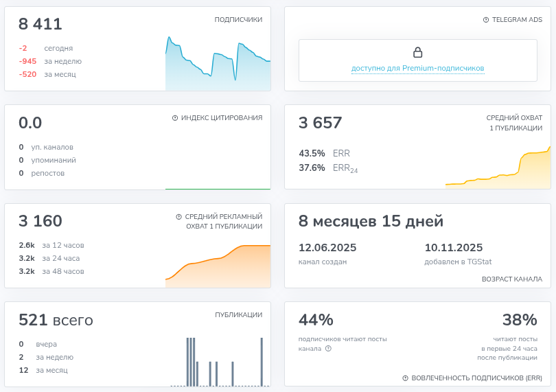This screenshot has height=392, width=556.
Task: Open the ПОДПИСЧИКИ card heading
Action: tap(238, 20)
